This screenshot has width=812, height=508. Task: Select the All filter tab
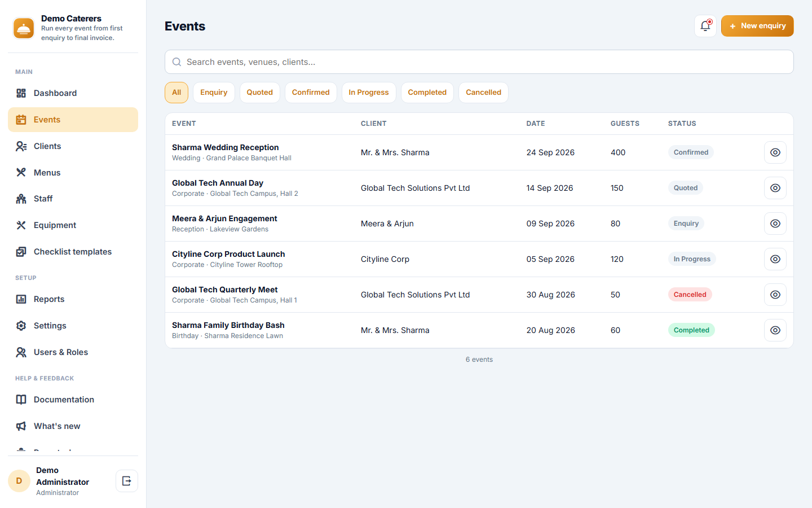[x=176, y=93]
